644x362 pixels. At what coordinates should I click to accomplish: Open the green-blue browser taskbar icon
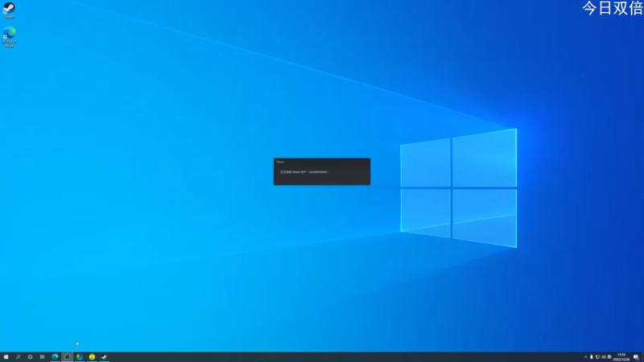pyautogui.click(x=80, y=357)
